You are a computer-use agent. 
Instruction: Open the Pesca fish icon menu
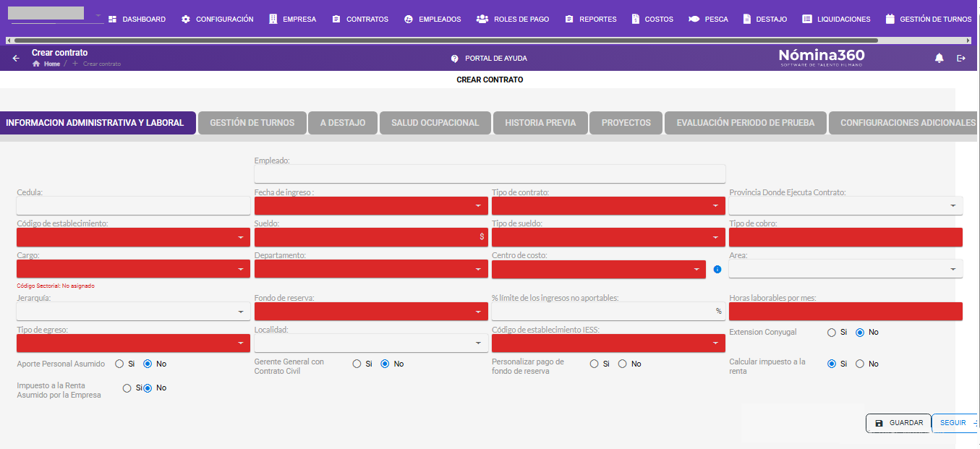[x=694, y=20]
